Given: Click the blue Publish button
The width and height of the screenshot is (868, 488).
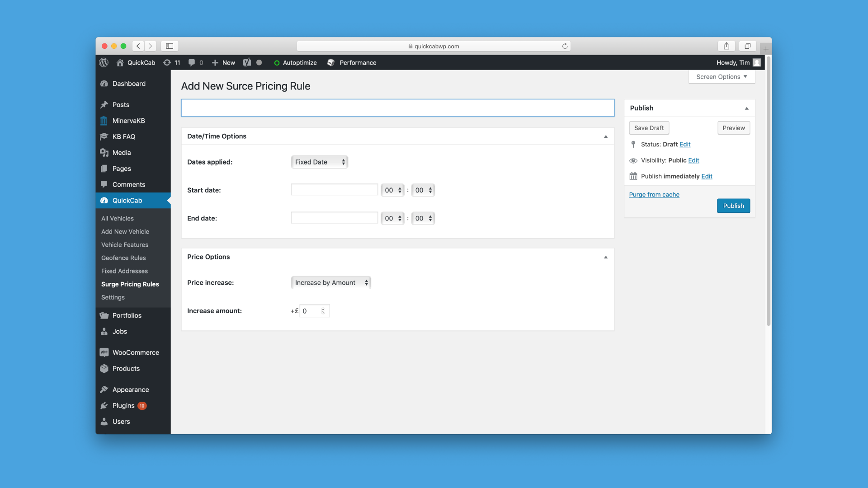Looking at the screenshot, I should click(x=733, y=206).
